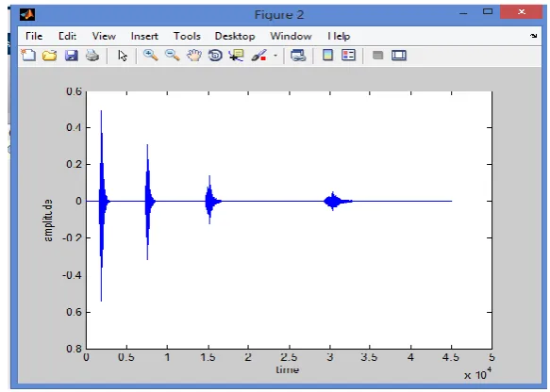
Task: Click the Insert Legend icon
Action: coord(349,55)
